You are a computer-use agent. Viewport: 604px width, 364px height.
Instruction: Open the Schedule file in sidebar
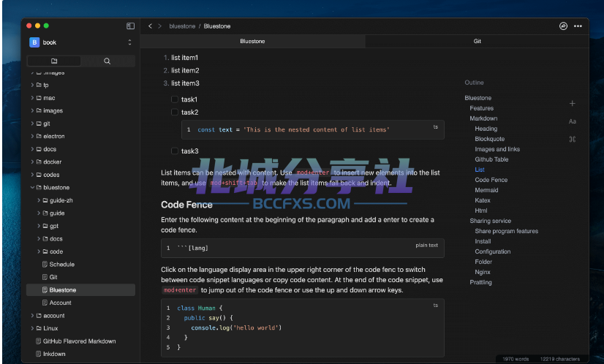pos(80,265)
